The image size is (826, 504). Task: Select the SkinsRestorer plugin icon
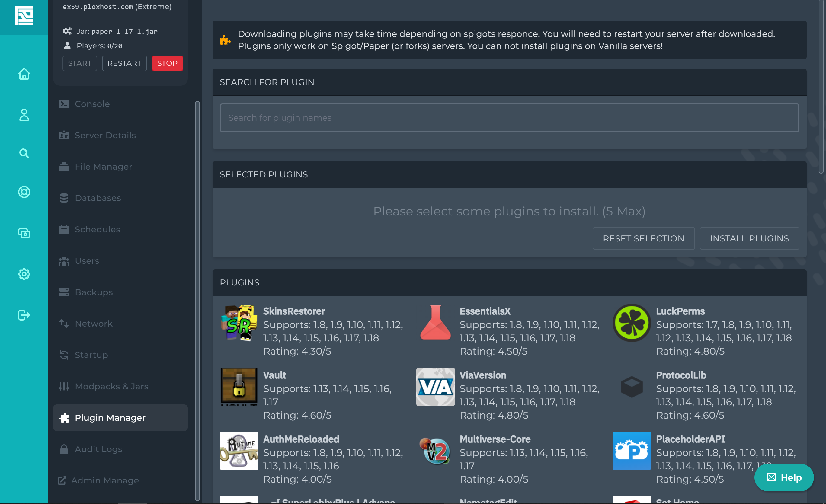(239, 323)
